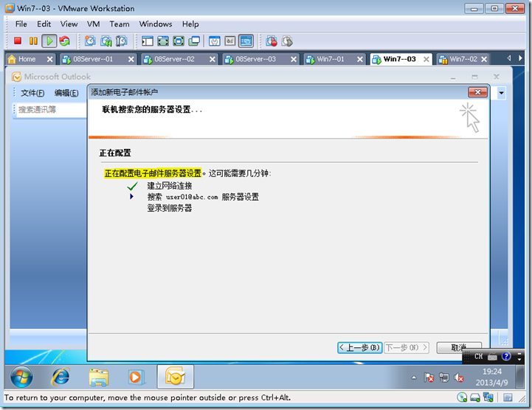Toggle the VMware sidebar panel icon
This screenshot has width=532, height=410.
coord(148,41)
